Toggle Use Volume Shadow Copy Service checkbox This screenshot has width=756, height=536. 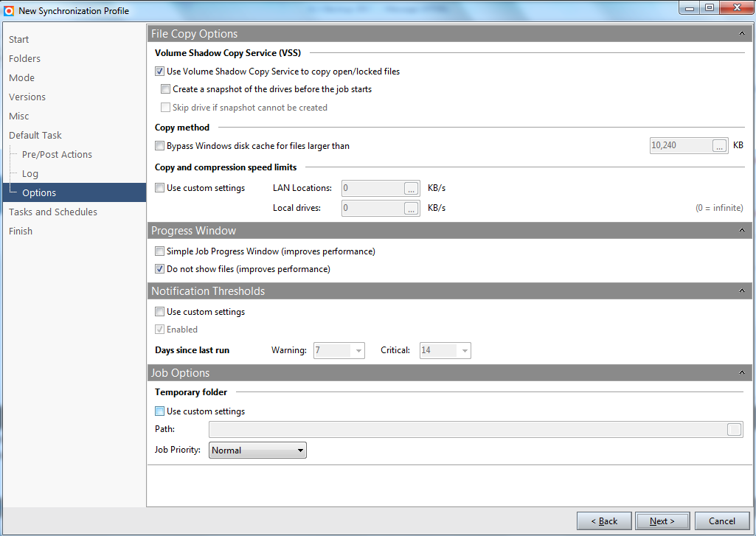click(159, 72)
